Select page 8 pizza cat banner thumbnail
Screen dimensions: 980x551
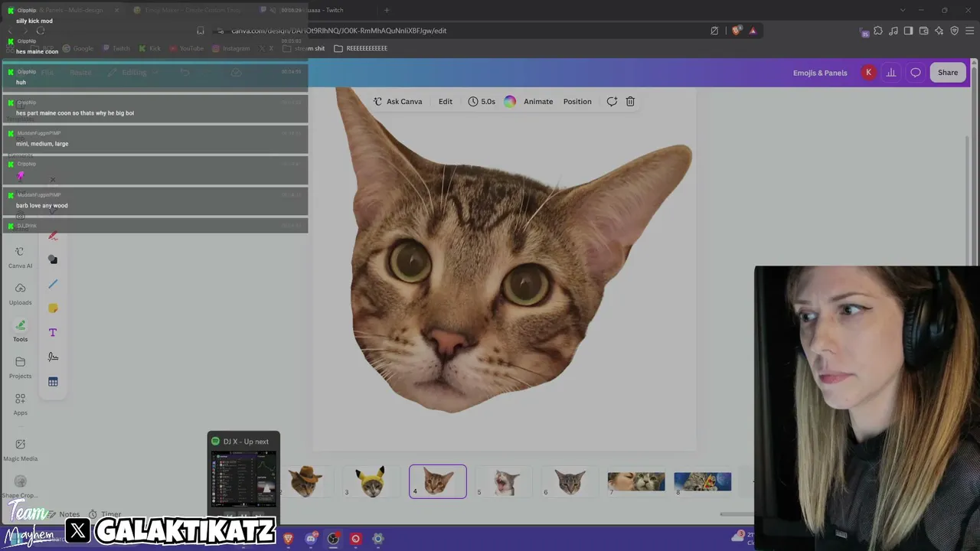tap(703, 481)
